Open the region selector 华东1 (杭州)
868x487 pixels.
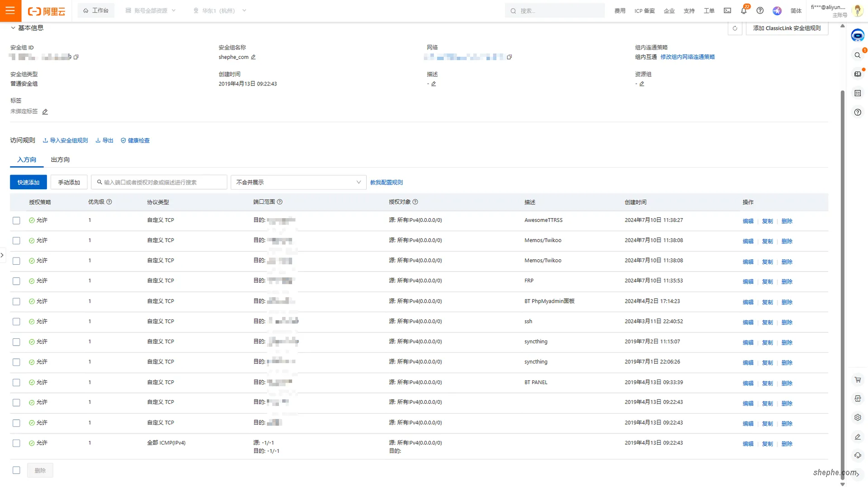pos(220,10)
